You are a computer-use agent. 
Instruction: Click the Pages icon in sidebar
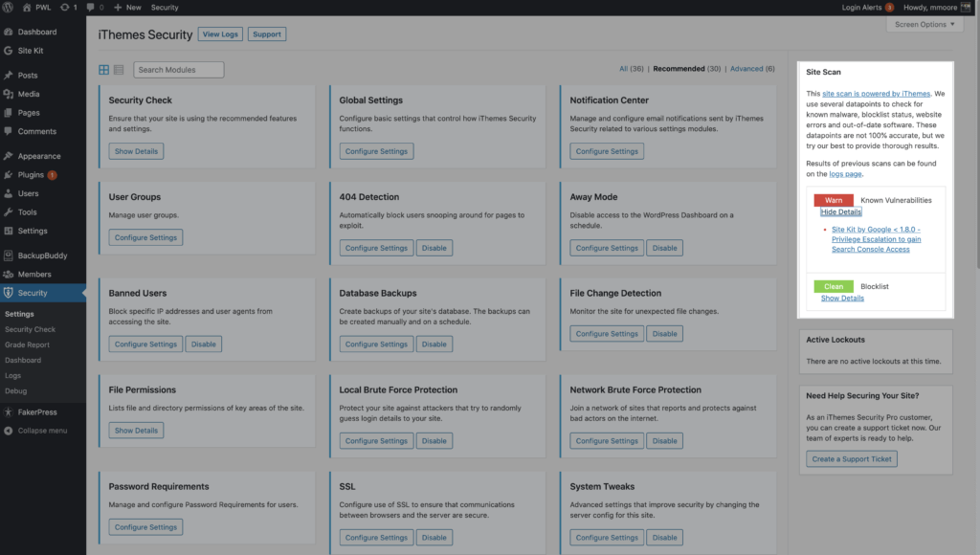(x=8, y=113)
